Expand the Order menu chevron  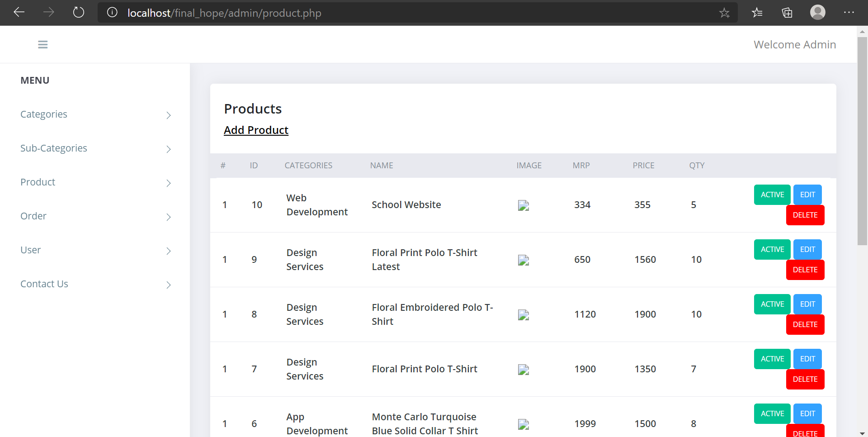point(168,217)
